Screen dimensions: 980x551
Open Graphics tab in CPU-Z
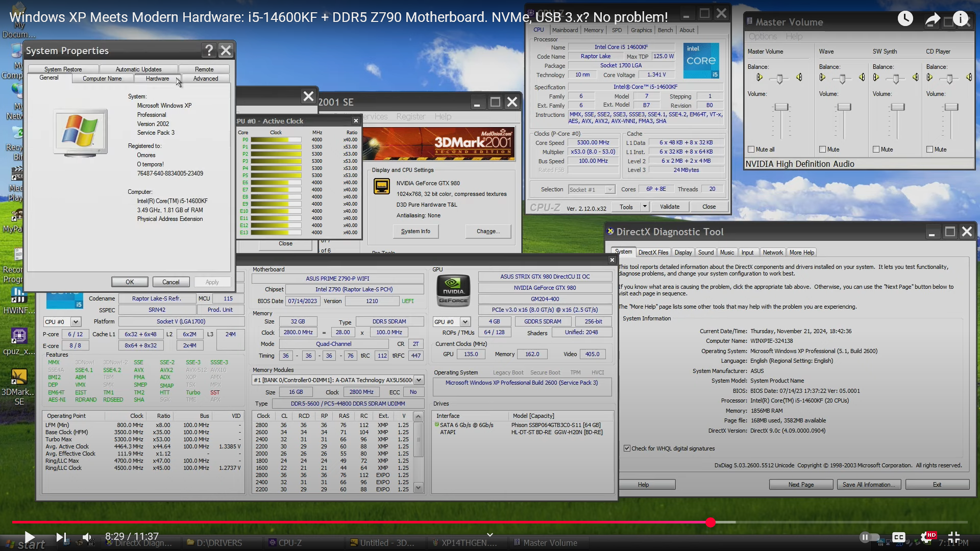641,30
